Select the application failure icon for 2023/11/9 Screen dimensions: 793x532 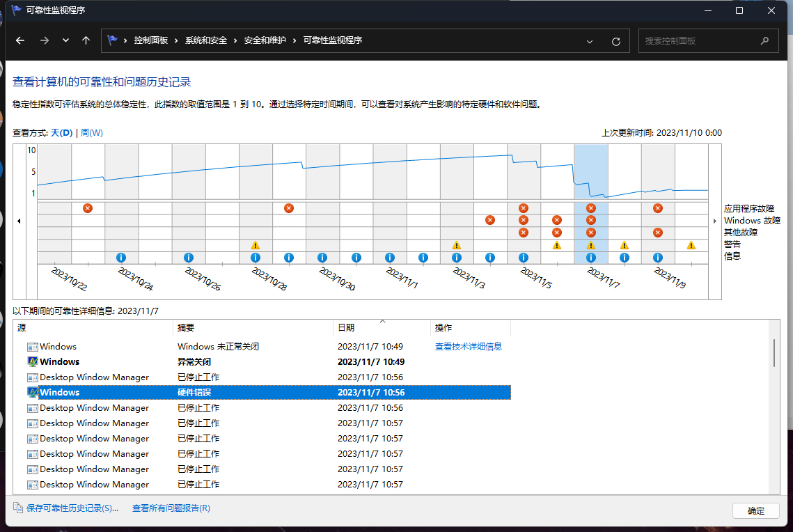tap(658, 208)
